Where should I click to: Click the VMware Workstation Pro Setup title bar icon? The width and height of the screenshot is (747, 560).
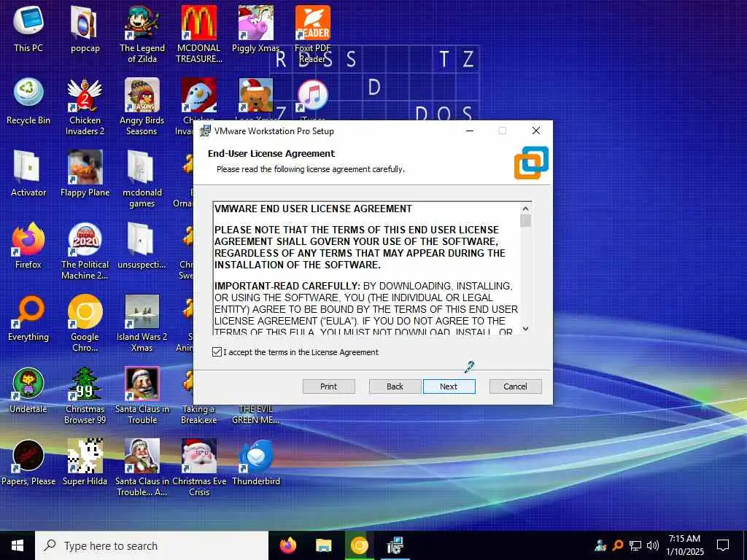(205, 131)
